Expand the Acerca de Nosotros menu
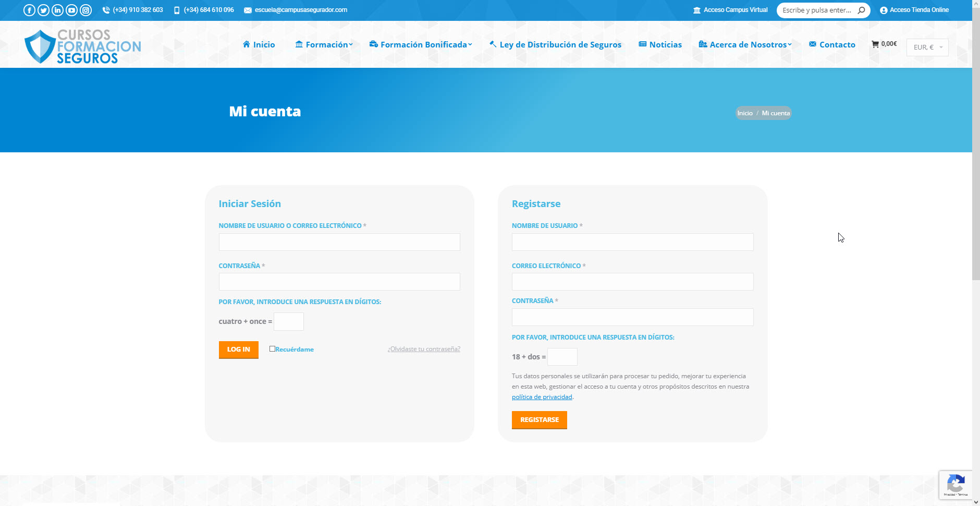Image resolution: width=980 pixels, height=506 pixels. click(745, 45)
